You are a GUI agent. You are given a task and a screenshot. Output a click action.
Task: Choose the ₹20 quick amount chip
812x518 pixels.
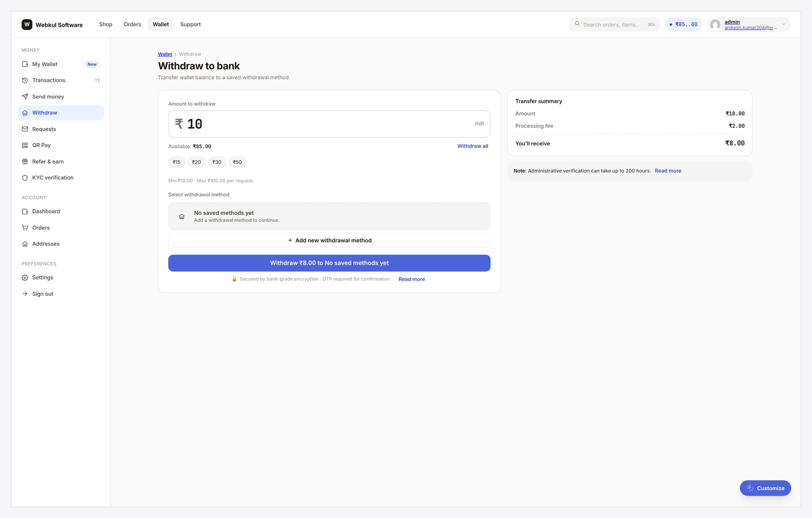click(196, 162)
